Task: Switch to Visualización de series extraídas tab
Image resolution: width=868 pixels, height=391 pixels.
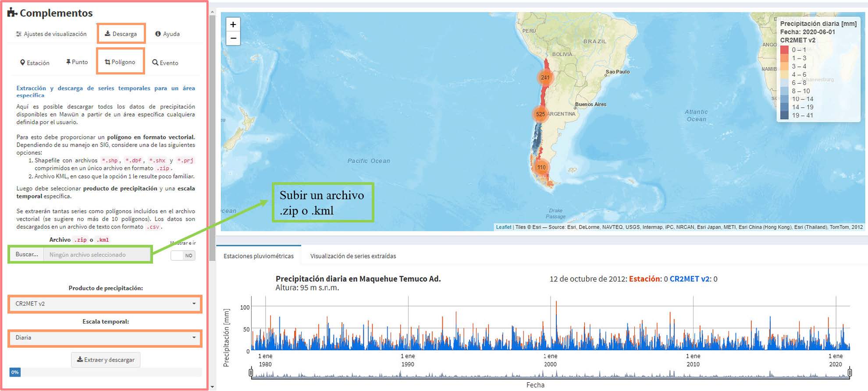Action: click(353, 256)
